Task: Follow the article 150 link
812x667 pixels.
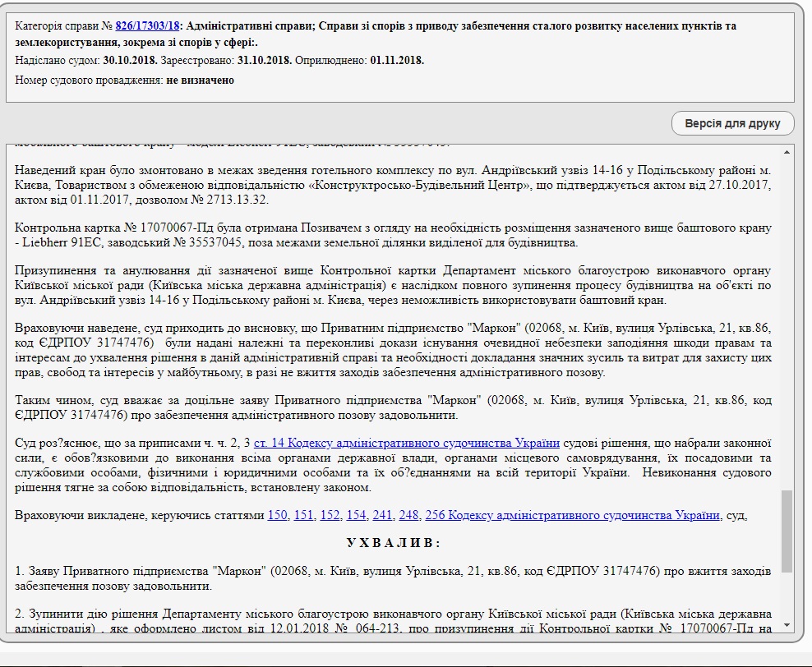Action: click(x=277, y=516)
